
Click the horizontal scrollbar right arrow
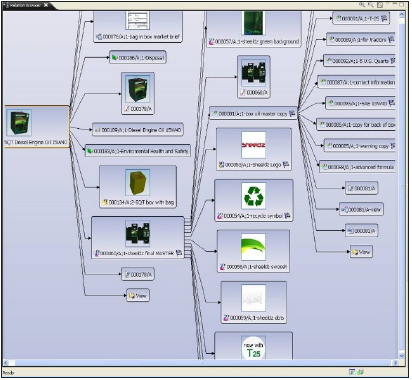click(395, 363)
